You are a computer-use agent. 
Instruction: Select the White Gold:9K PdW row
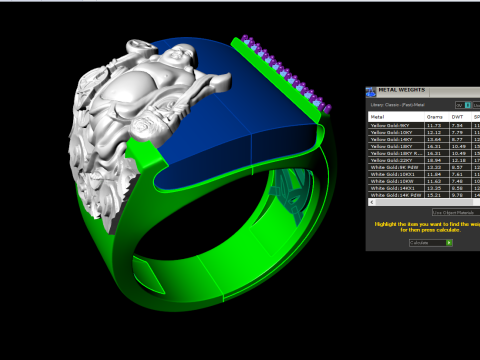coord(424,167)
